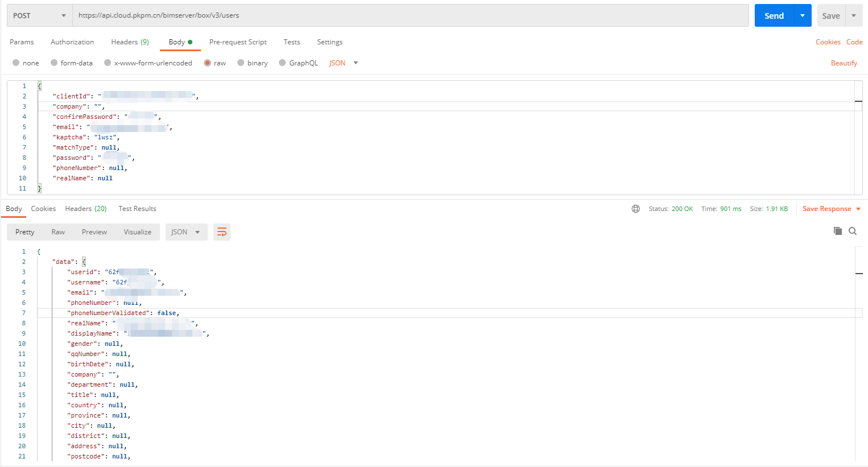Image resolution: width=868 pixels, height=467 pixels.
Task: Expand the Send button dropdown arrow
Action: pyautogui.click(x=803, y=16)
